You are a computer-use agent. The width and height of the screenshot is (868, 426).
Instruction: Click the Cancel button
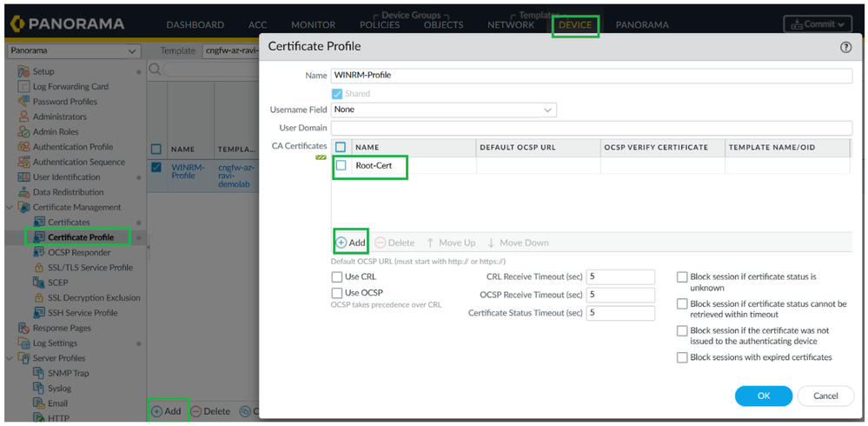pos(825,396)
